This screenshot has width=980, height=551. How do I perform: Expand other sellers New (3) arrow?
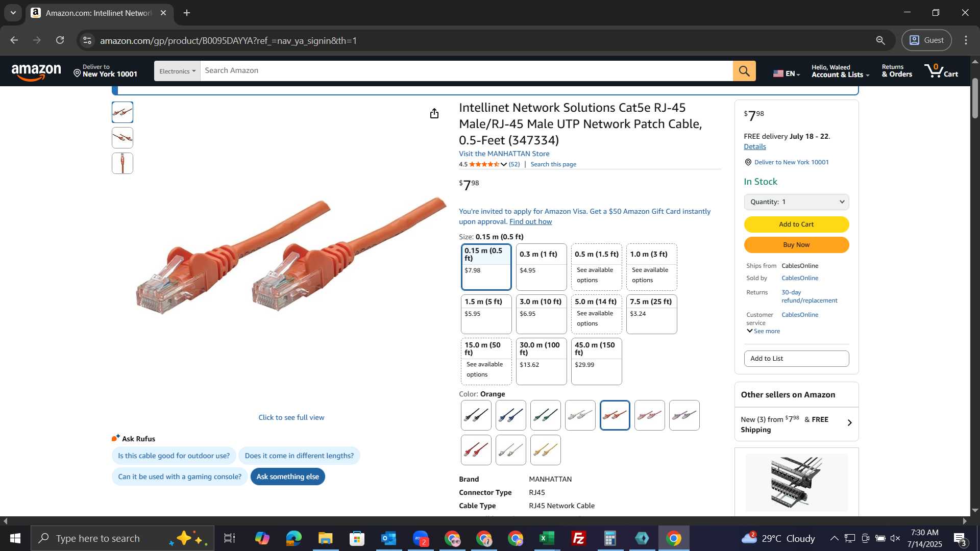coord(849,422)
